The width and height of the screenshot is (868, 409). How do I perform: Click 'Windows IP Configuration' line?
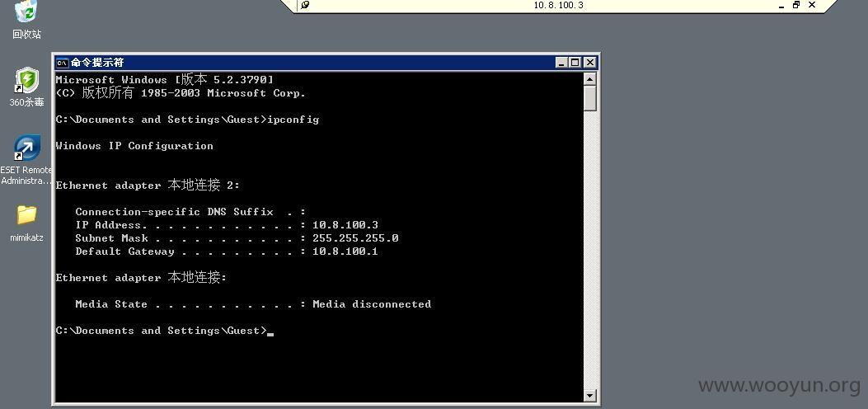tap(134, 146)
